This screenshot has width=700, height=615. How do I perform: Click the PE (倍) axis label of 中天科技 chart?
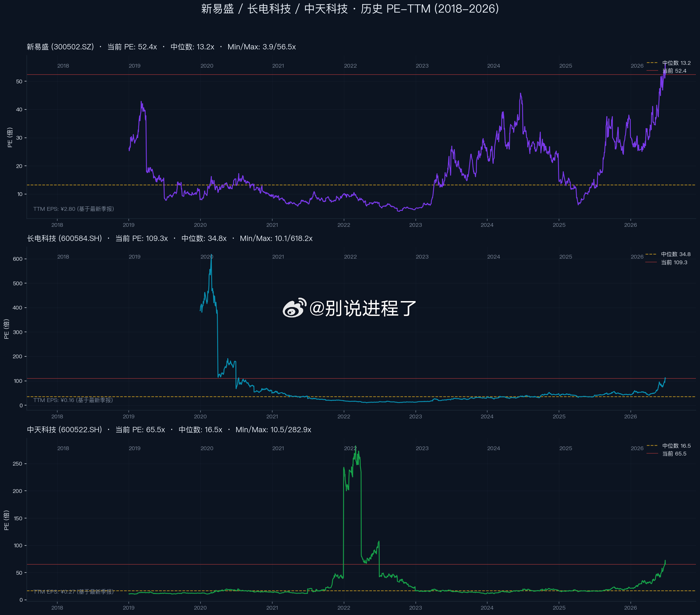pos(7,520)
